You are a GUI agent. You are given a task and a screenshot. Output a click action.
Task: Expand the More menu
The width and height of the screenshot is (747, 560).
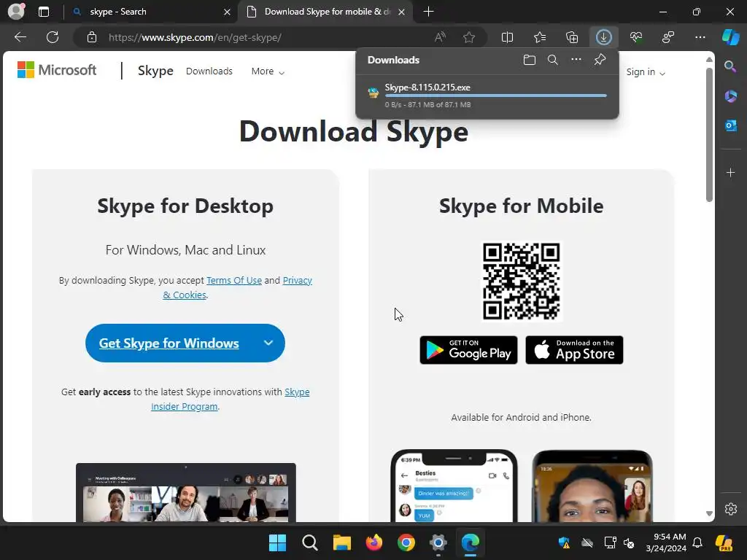click(268, 71)
